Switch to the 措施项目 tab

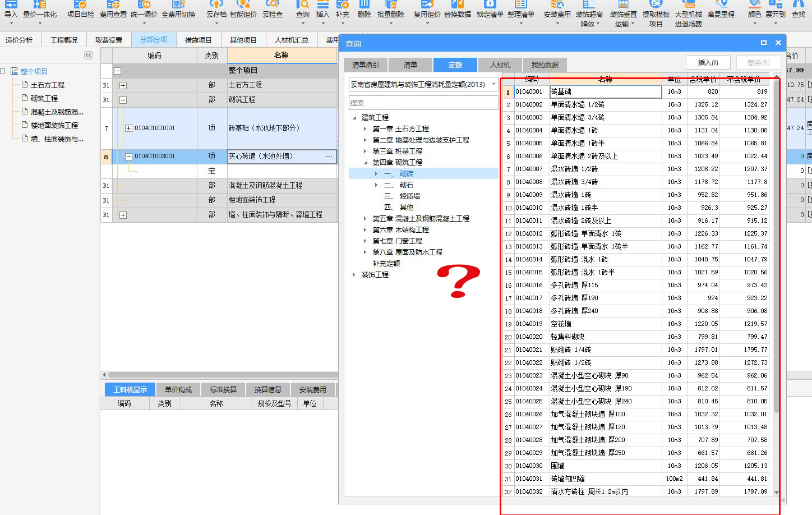[199, 40]
